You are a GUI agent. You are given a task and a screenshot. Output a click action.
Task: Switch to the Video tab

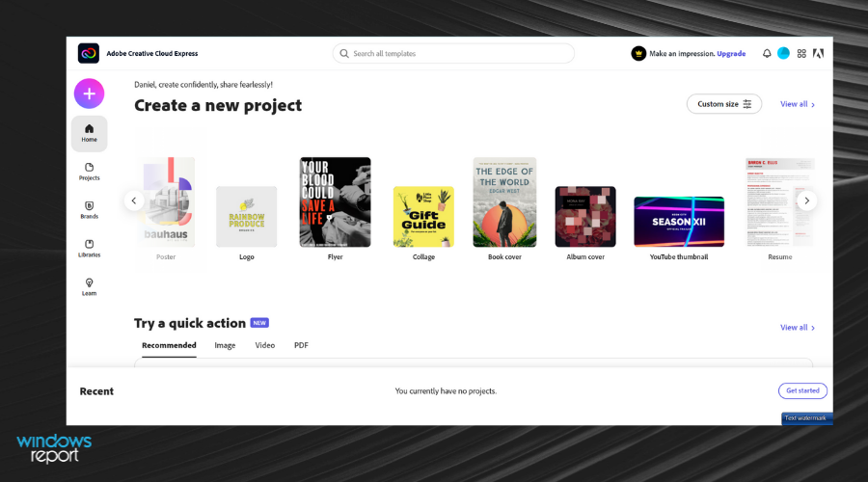tap(264, 345)
